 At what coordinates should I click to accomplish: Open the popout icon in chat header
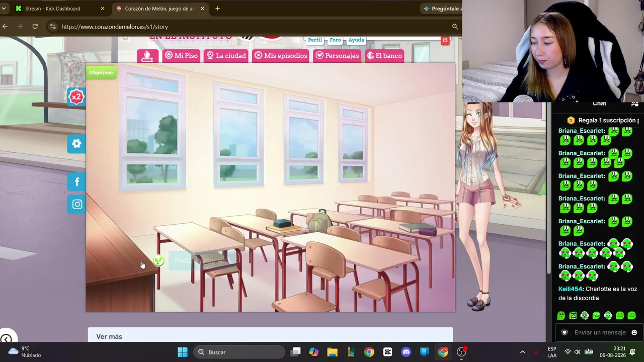click(x=635, y=104)
